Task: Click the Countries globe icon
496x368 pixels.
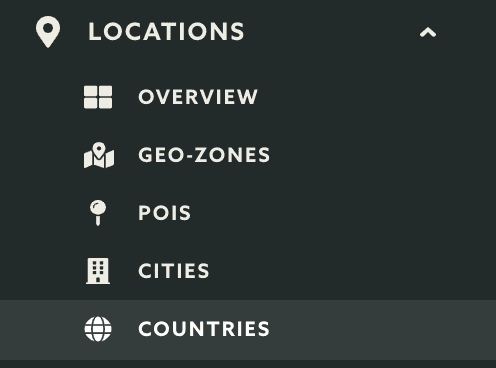Action: pyautogui.click(x=98, y=329)
